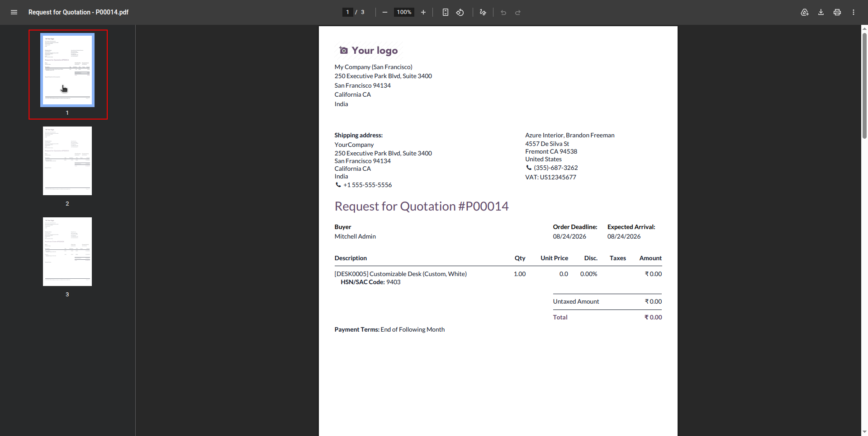Zoom out with the minus icon
868x436 pixels.
click(385, 12)
